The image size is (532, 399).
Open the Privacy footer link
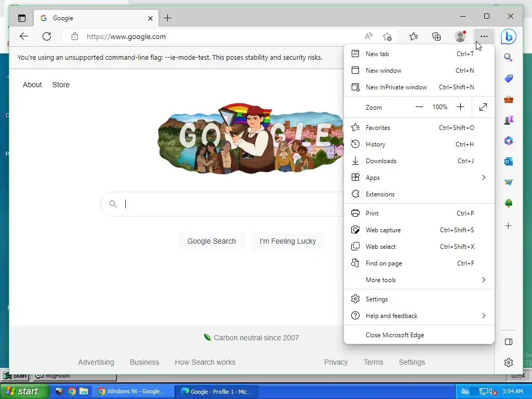point(336,362)
